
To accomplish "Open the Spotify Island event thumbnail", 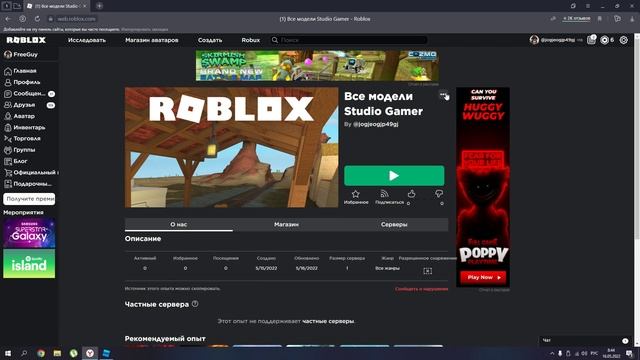I will tap(29, 264).
